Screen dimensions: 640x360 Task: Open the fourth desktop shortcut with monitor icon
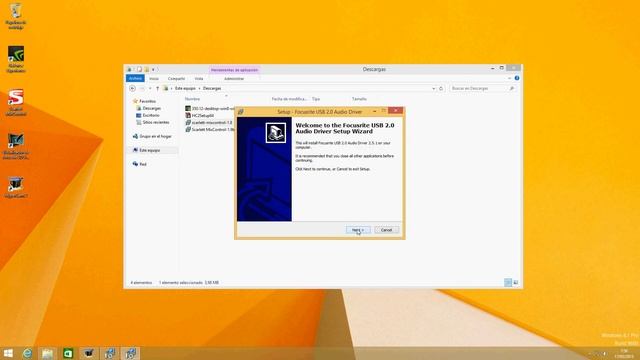point(16,146)
